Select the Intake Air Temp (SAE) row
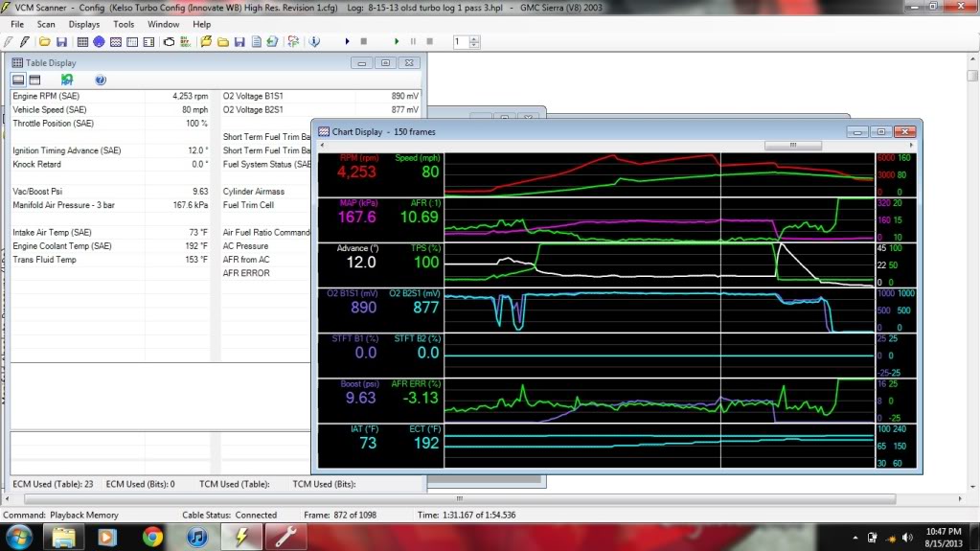Viewport: 980px width, 551px height. 110,233
